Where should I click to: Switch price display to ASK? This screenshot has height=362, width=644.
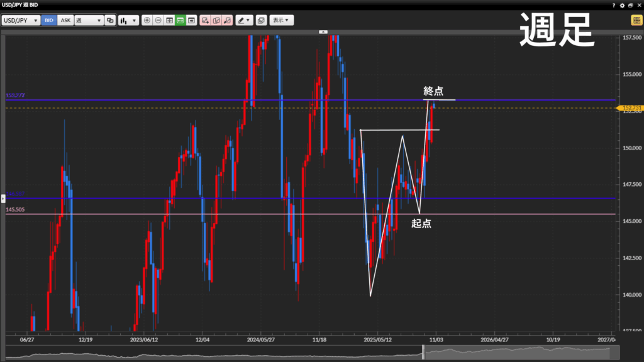tap(65, 20)
